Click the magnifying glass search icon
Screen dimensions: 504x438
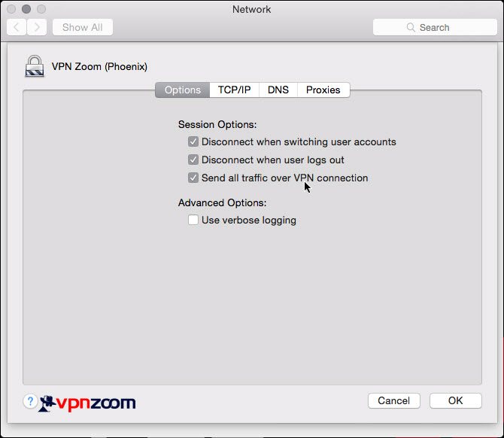(x=411, y=27)
